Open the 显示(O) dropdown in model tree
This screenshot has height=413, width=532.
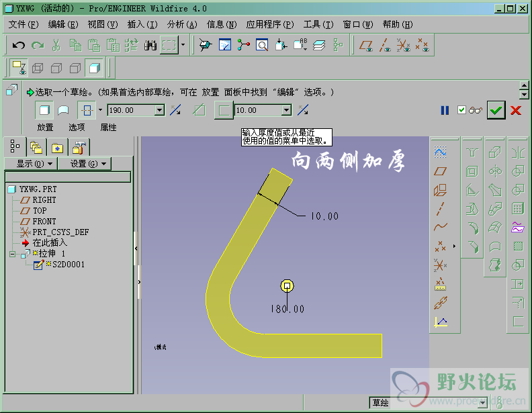[31, 164]
